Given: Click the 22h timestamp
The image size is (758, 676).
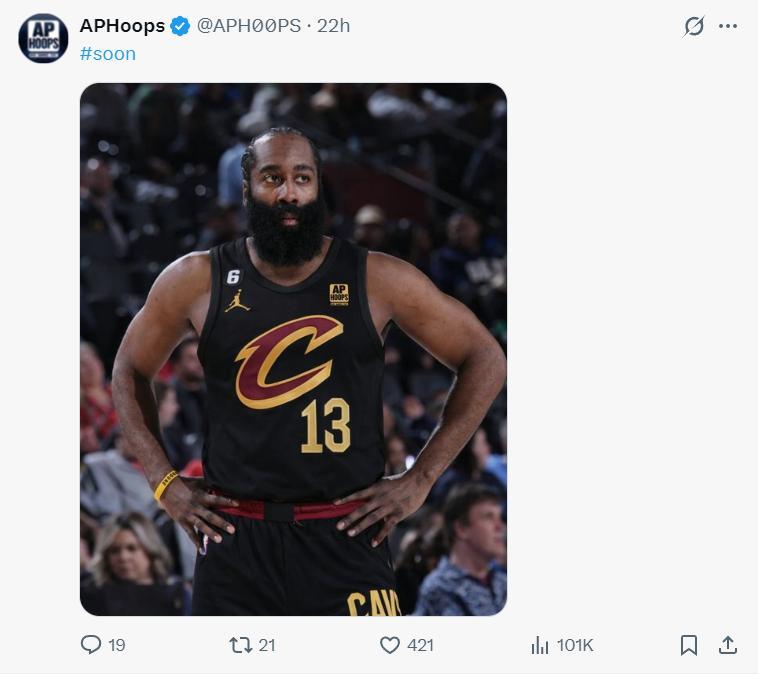Looking at the screenshot, I should coord(334,27).
